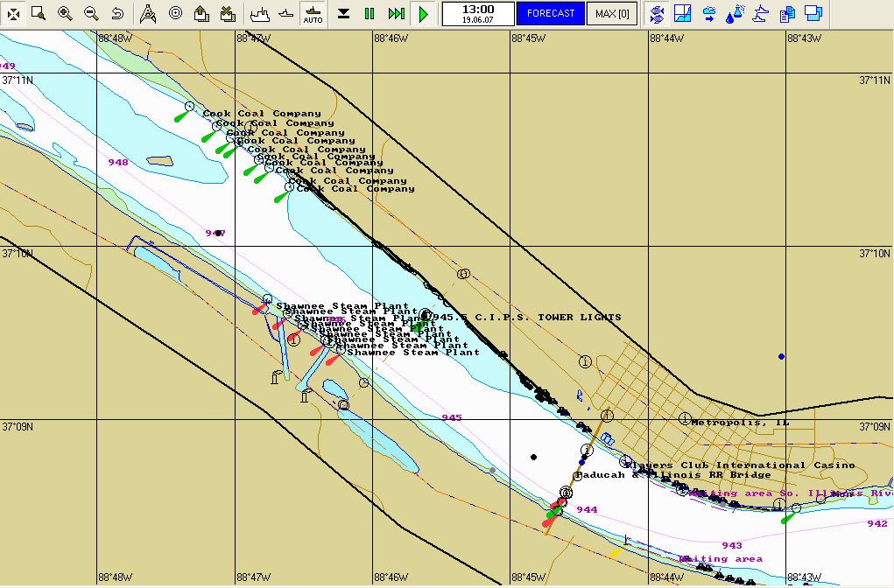
Task: Click the 13:00 date and time field
Action: pyautogui.click(x=478, y=14)
